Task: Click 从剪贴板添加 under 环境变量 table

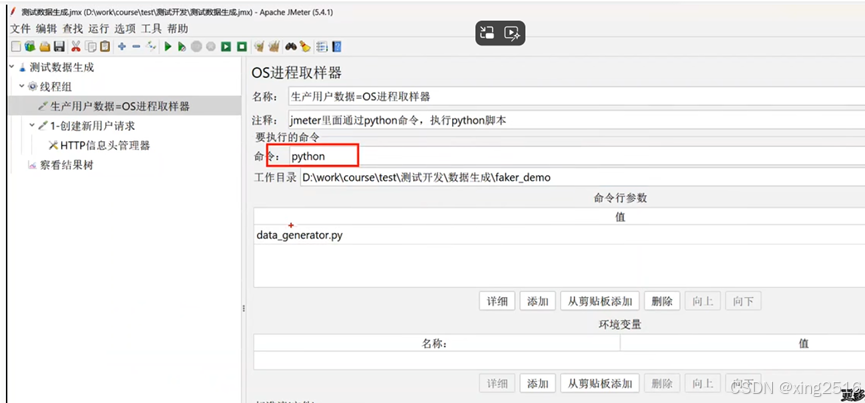Action: 600,383
